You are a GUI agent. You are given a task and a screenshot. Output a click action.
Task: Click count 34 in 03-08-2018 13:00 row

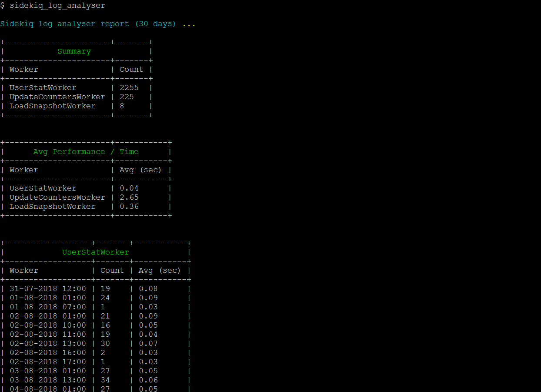pyautogui.click(x=105, y=380)
